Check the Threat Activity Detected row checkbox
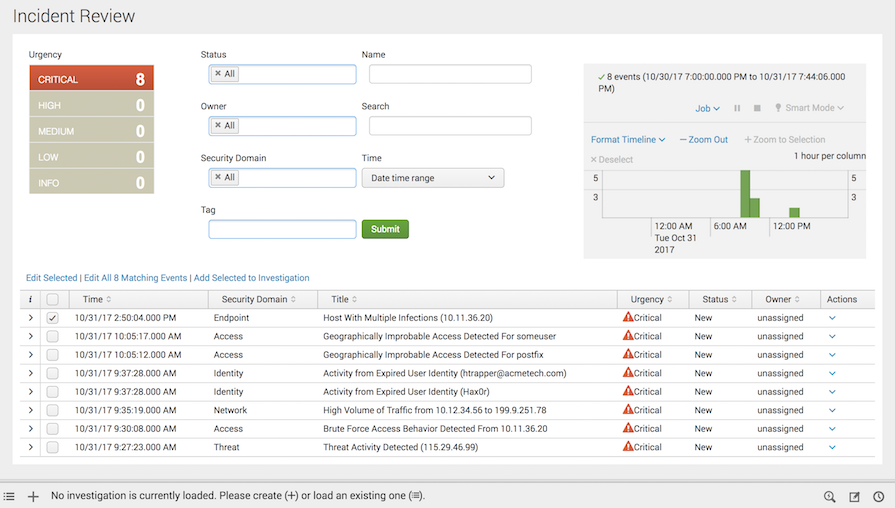The width and height of the screenshot is (895, 508). [x=53, y=447]
